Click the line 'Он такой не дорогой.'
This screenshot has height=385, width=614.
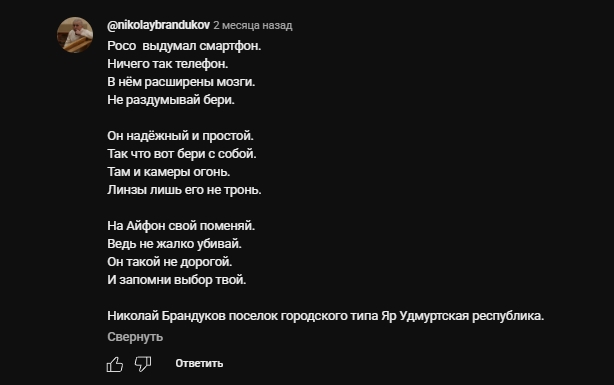170,262
